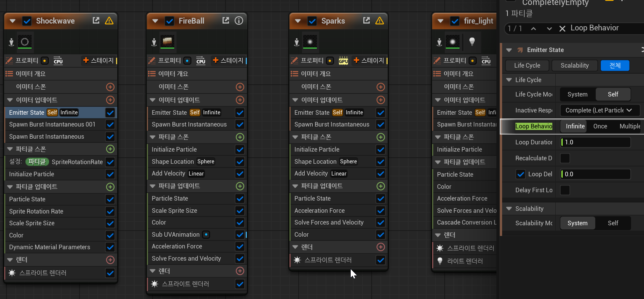
Task: Add renderer to Sparks 렌더 section
Action: (x=381, y=247)
